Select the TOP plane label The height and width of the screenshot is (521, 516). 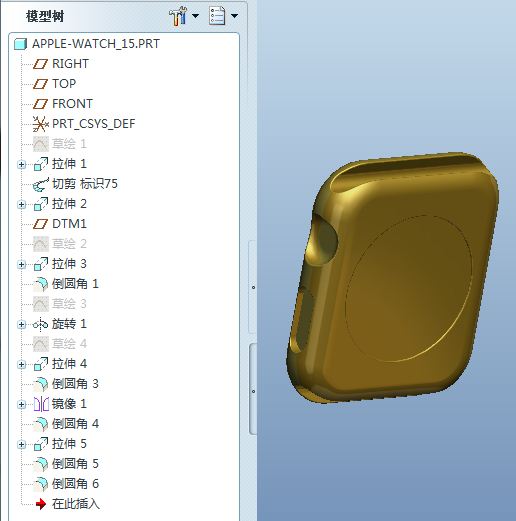pos(64,84)
